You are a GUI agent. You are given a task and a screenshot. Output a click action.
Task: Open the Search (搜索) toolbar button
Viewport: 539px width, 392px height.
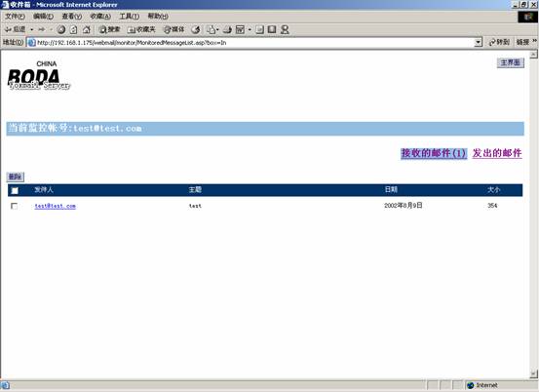(109, 30)
